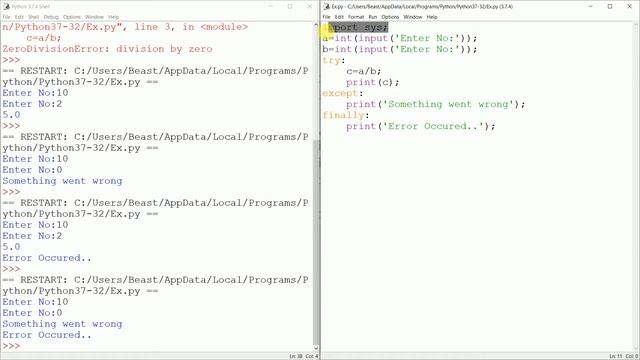Open File menu in Ex.py editor window
The height and width of the screenshot is (360, 640).
point(326,17)
